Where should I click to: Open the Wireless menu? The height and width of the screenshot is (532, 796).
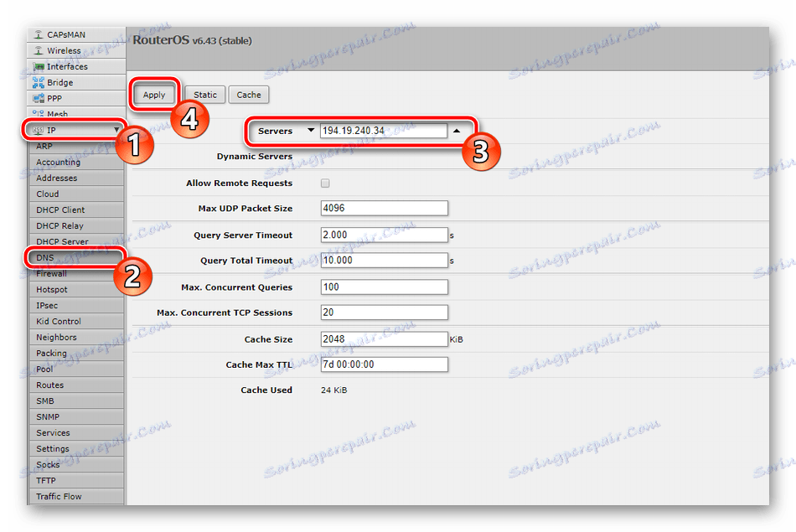[76, 50]
